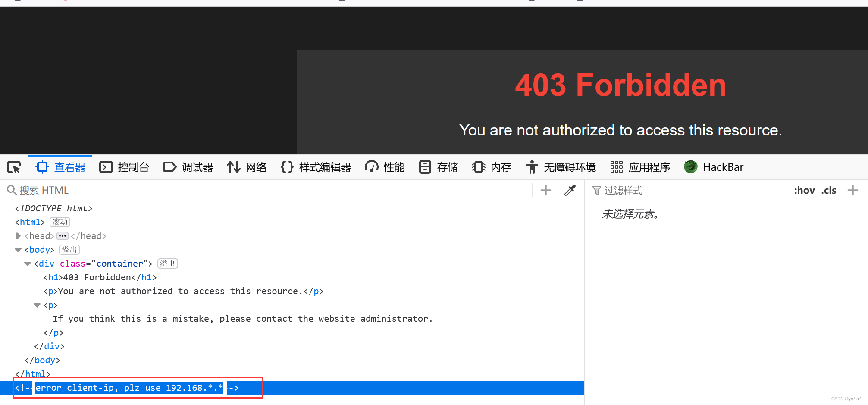Open the 应用程序 Applications panel
The width and height of the screenshot is (868, 405).
click(x=640, y=167)
